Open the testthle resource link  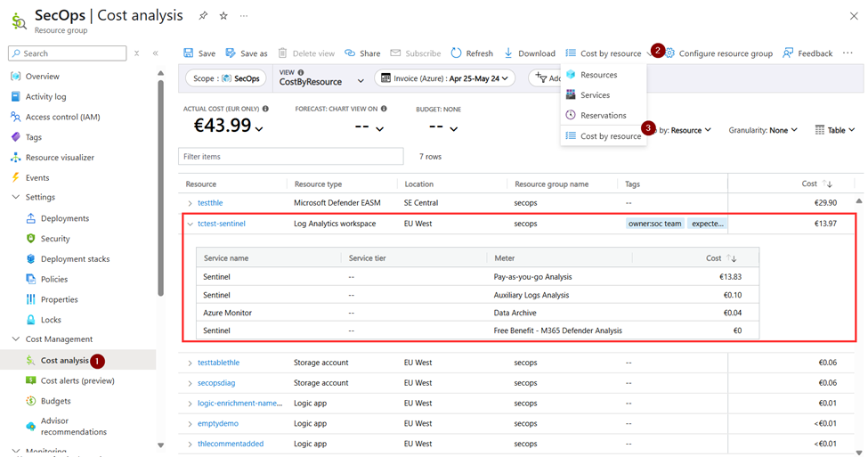[210, 203]
